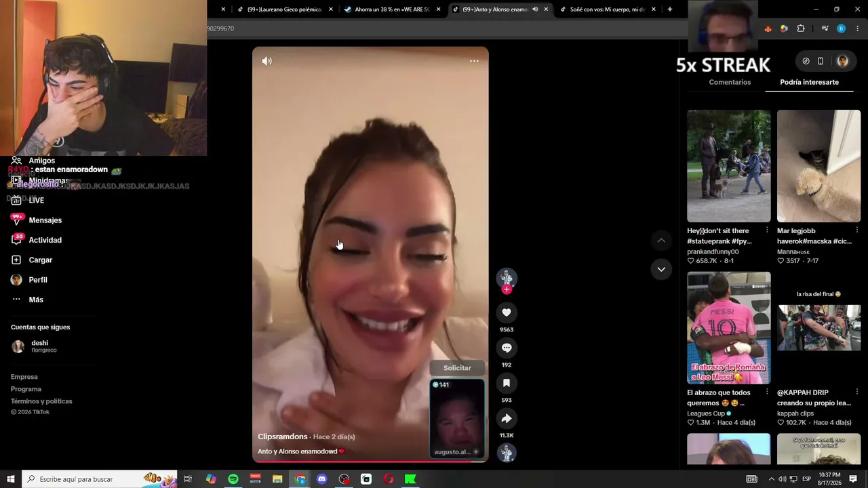Expand Términos y políticas footer section
Image resolution: width=868 pixels, height=488 pixels.
pos(41,401)
